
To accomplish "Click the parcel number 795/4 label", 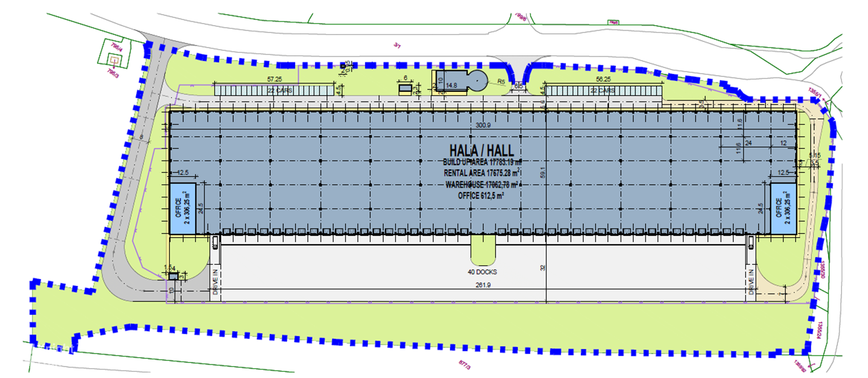I will pyautogui.click(x=117, y=47).
